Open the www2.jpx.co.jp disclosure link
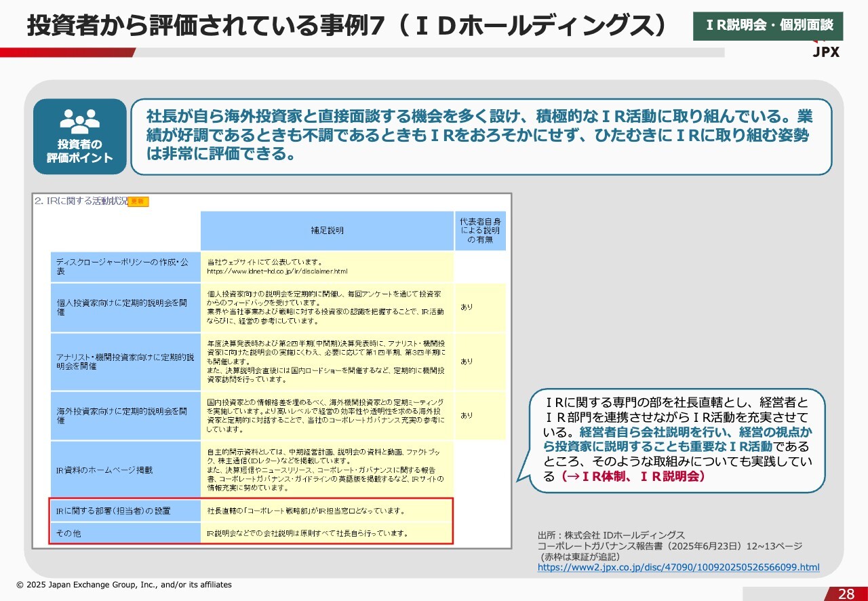Viewport: 868px width, 601px height. coord(678,567)
